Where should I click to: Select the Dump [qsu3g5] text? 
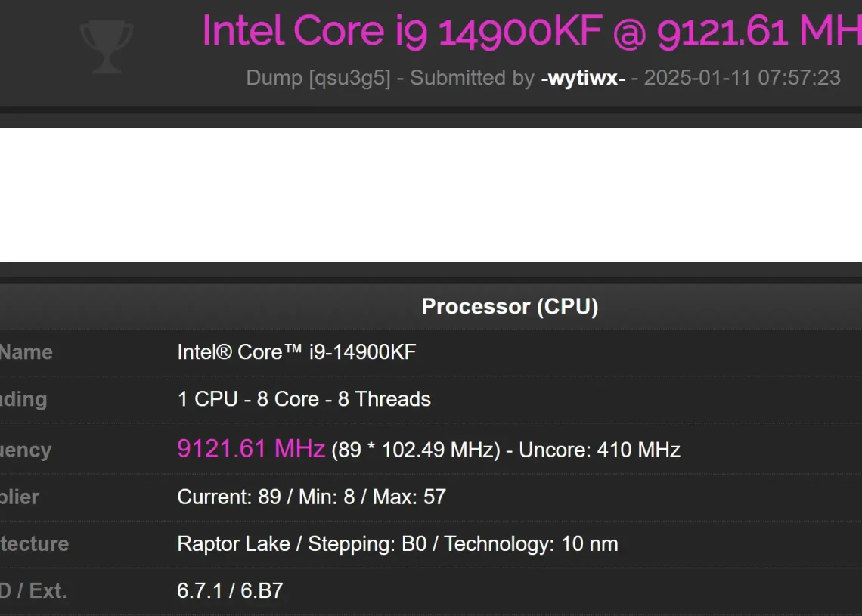pos(318,78)
